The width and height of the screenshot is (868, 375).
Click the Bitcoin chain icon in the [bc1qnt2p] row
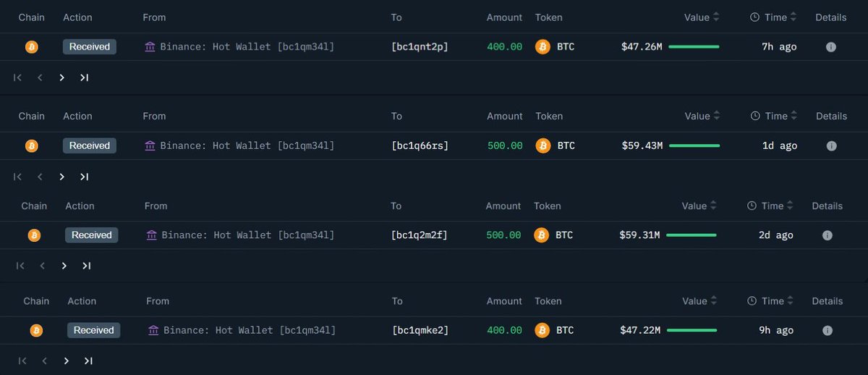31,47
